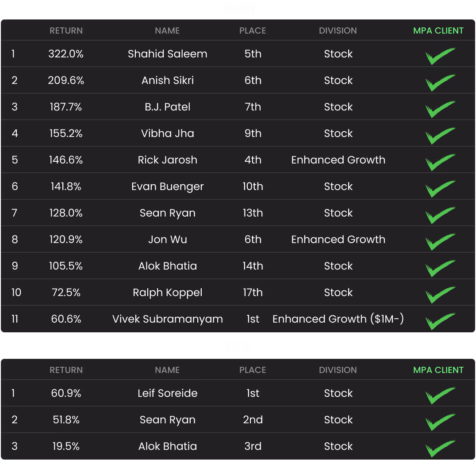The height and width of the screenshot is (464, 476).
Task: Select the name Vivek Subramanyam
Action: [168, 319]
